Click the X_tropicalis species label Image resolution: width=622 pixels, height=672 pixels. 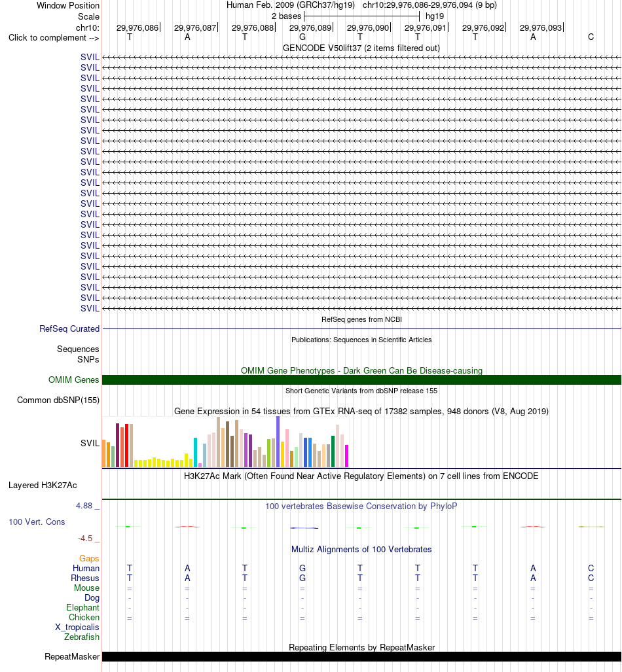click(x=77, y=628)
